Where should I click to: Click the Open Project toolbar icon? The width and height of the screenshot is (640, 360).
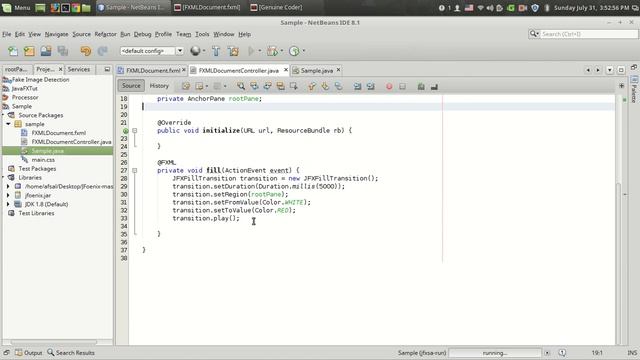46,51
